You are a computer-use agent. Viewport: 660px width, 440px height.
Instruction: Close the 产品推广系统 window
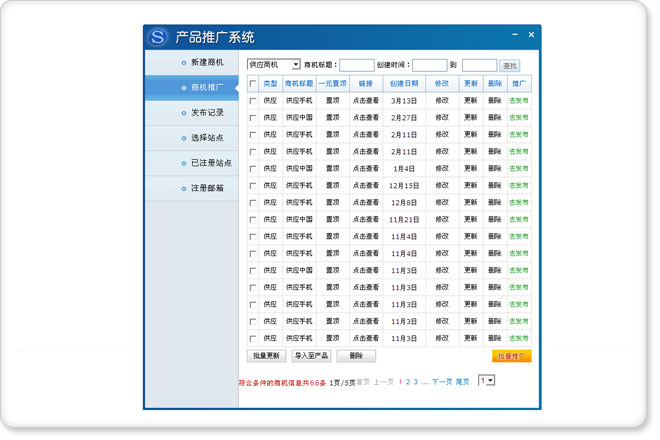(x=531, y=35)
